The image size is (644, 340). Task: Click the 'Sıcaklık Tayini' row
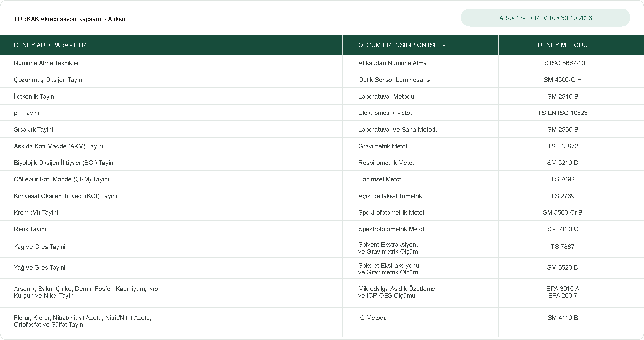pos(322,129)
